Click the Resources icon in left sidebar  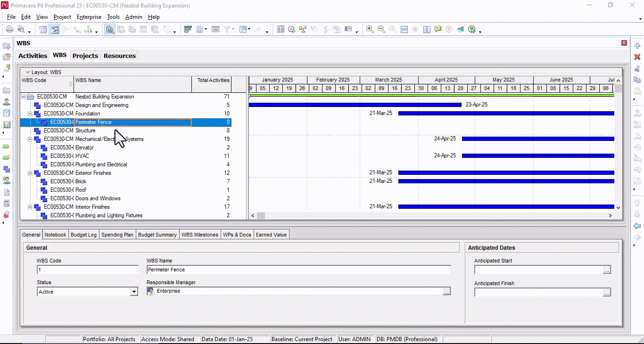pyautogui.click(x=7, y=102)
